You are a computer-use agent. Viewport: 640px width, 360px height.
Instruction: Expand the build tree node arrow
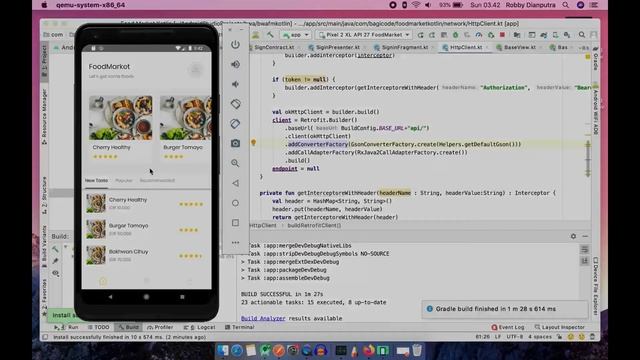(66, 247)
